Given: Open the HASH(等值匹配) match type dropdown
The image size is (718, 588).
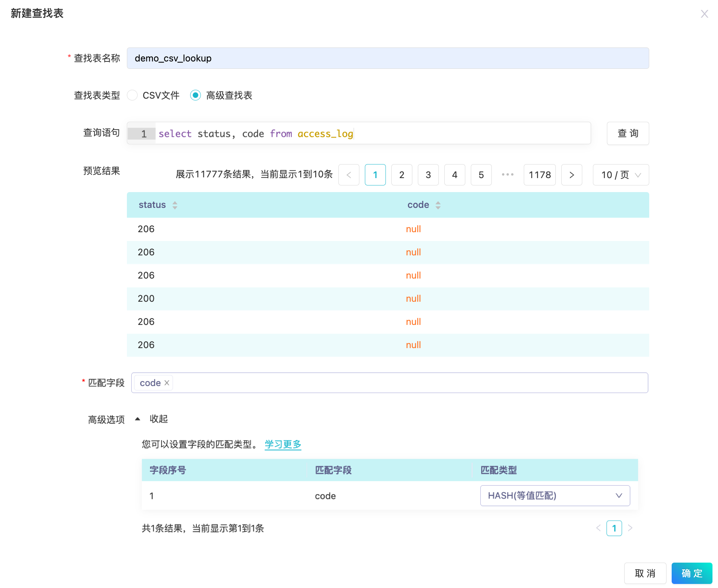Looking at the screenshot, I should point(555,496).
